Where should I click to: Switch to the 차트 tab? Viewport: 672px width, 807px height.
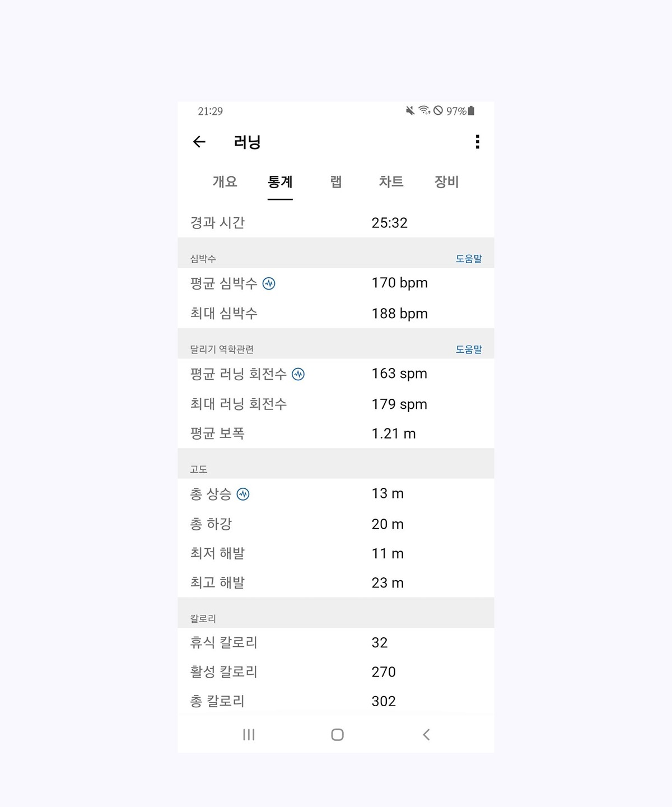(x=391, y=181)
